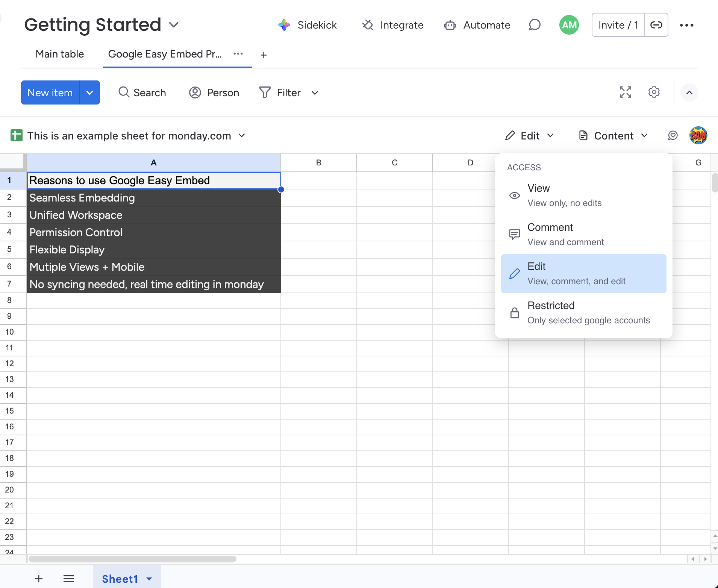Open the Google Easy Embed tab options
The height and width of the screenshot is (588, 718).
point(238,54)
